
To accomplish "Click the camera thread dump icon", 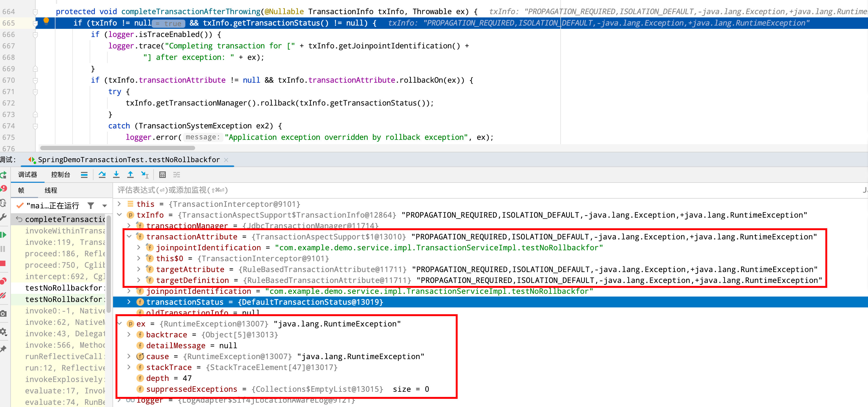I will (3, 314).
